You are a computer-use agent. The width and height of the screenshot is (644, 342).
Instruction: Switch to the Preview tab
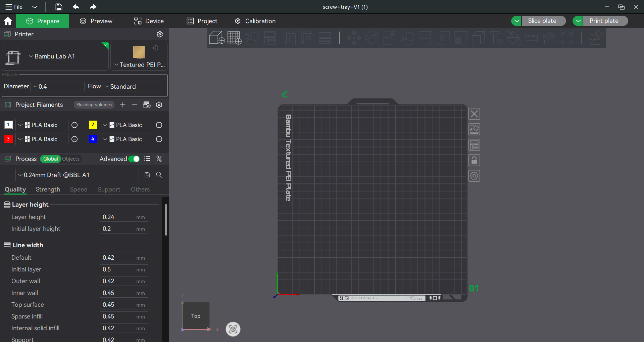click(96, 21)
